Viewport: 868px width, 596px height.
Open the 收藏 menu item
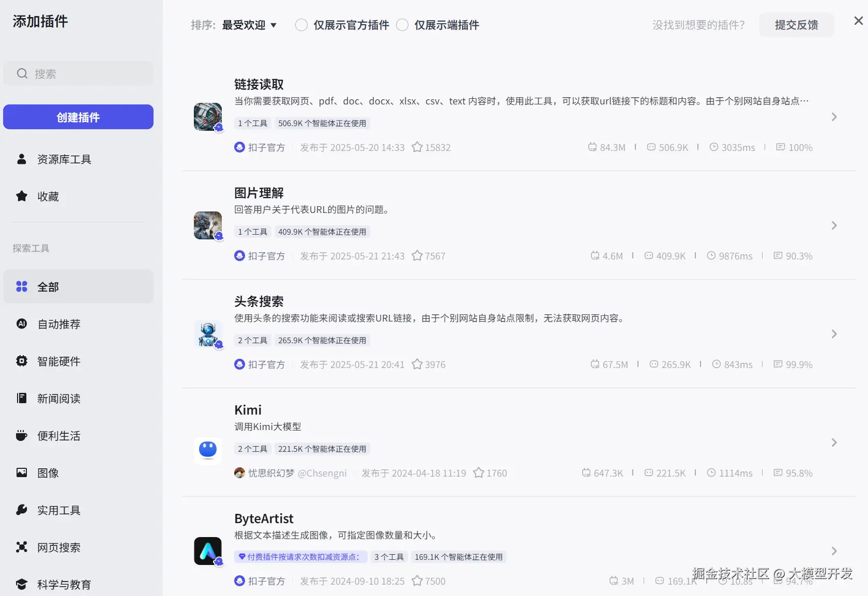(78, 196)
